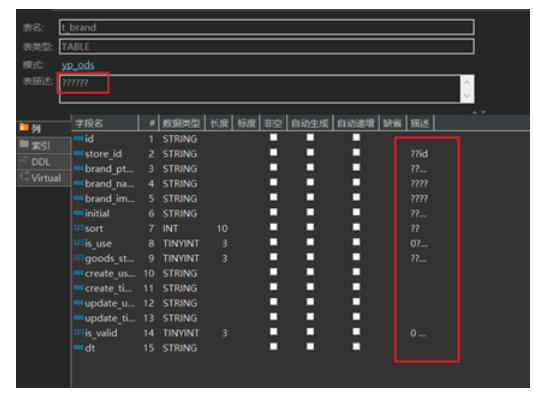Click description box scroll down arrow
Viewport: 533px width, 395px height.
tap(467, 96)
